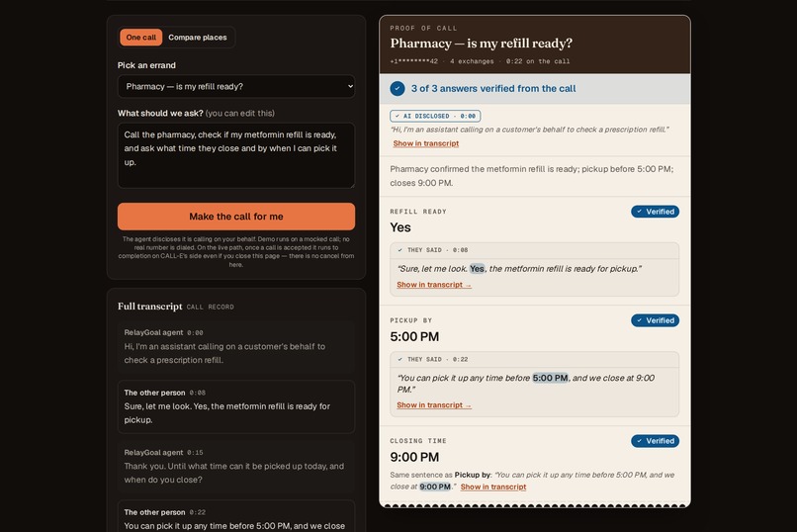Switch to the Compare places tab
Screen dimensions: 797x532
coord(198,38)
